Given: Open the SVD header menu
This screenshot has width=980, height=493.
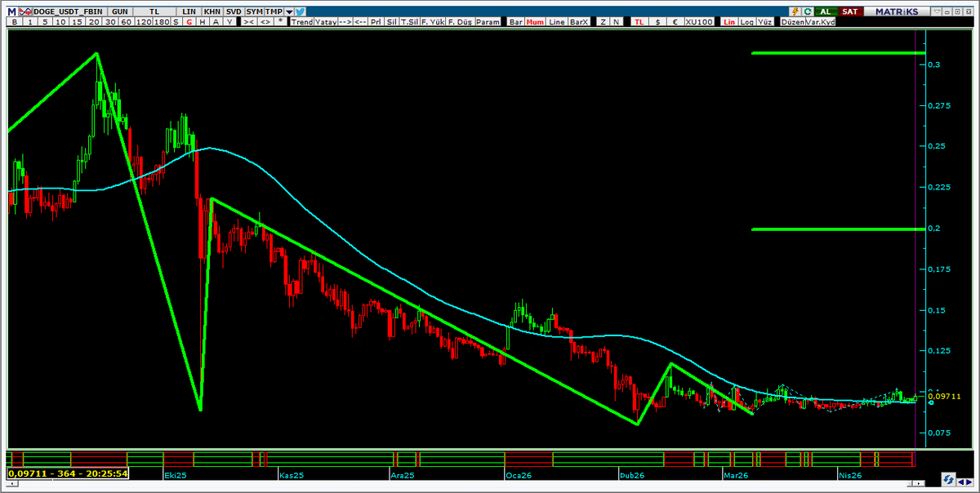Looking at the screenshot, I should coord(234,11).
